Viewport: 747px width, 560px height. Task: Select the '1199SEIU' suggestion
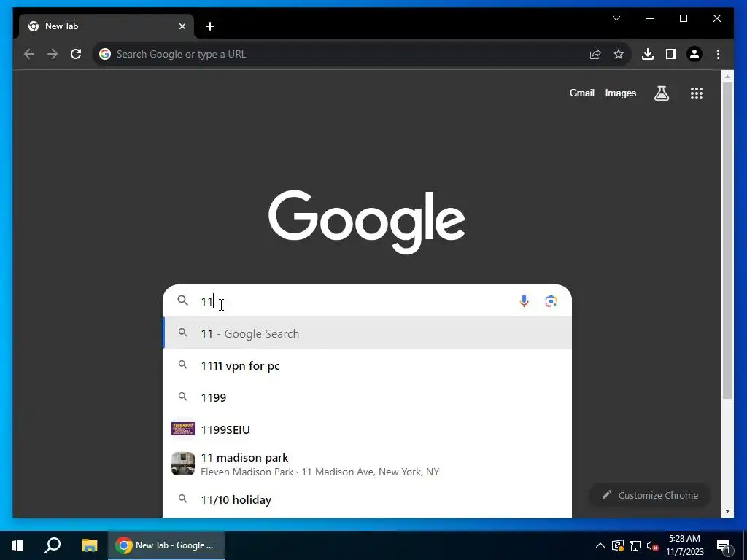(x=368, y=429)
